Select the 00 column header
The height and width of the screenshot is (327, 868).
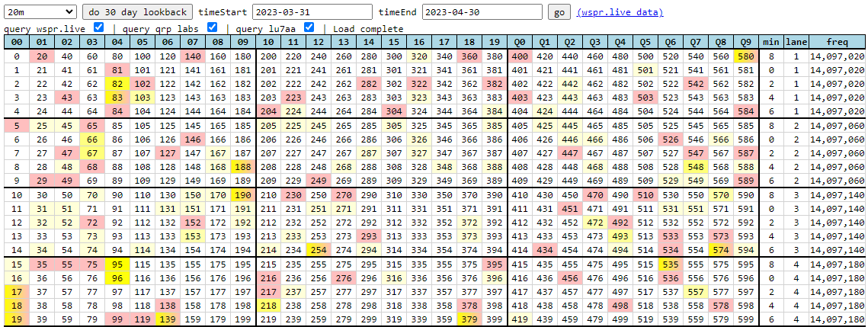[x=17, y=42]
